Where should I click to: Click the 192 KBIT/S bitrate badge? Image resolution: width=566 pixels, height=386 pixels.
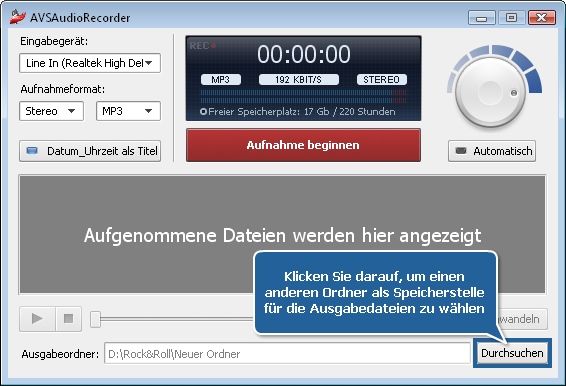[x=299, y=79]
